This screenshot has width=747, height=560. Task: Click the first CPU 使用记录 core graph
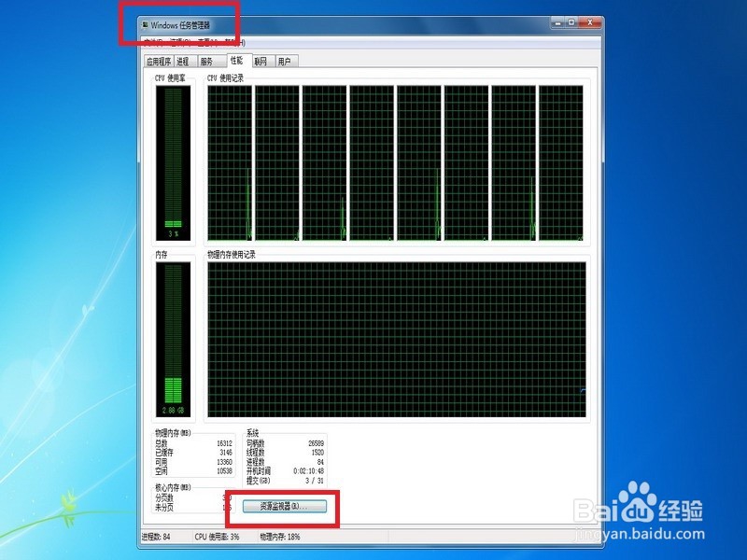coord(230,162)
